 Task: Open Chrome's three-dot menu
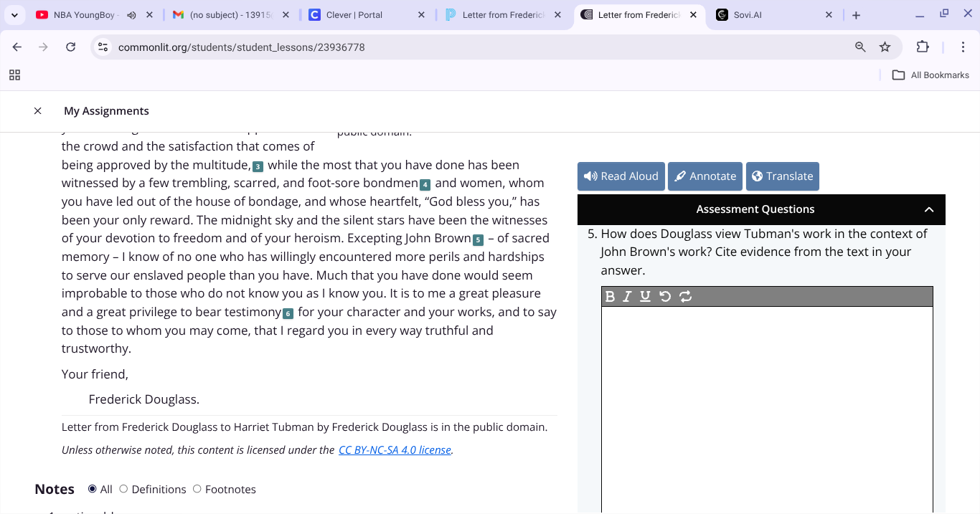click(x=963, y=47)
